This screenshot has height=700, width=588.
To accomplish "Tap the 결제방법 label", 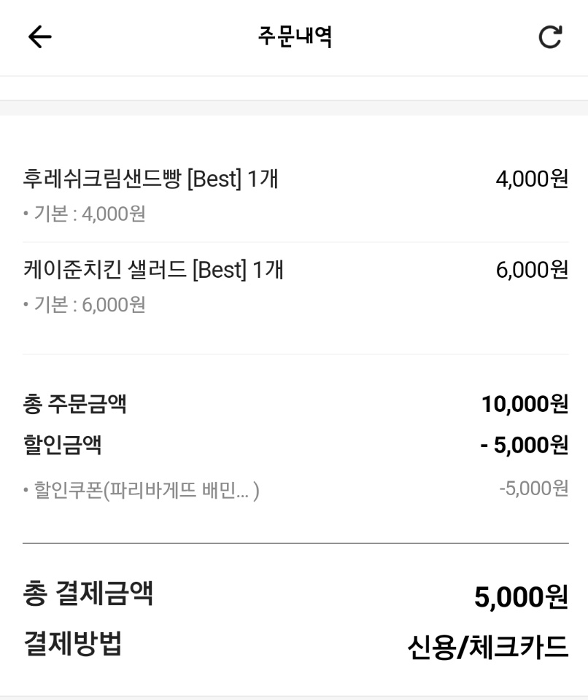I will tap(72, 643).
